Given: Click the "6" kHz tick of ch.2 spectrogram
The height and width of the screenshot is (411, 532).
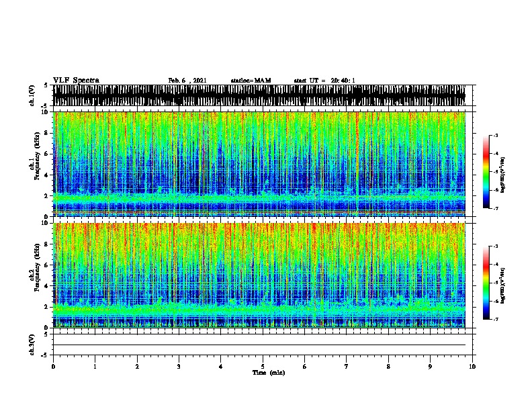Looking at the screenshot, I should pyautogui.click(x=47, y=265).
